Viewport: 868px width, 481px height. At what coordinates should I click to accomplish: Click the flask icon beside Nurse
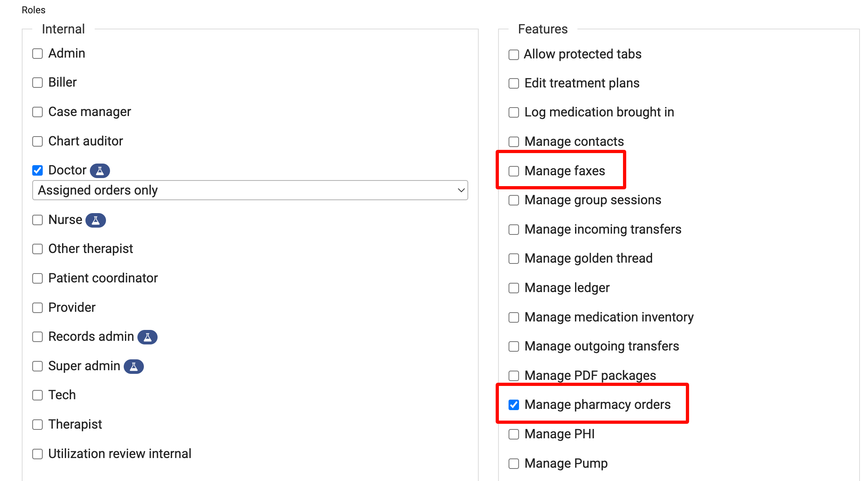click(96, 220)
